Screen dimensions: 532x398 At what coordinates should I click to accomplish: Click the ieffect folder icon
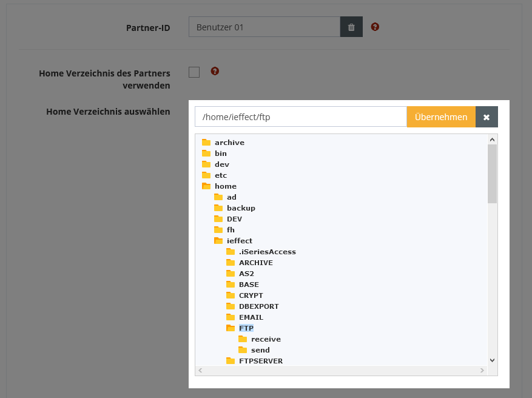218,241
